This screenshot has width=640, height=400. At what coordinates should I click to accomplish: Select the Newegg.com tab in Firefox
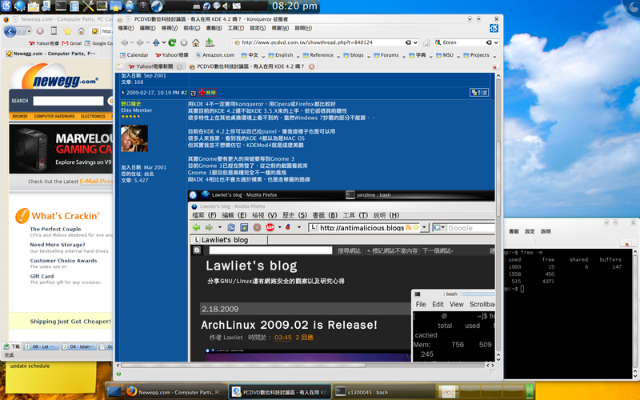51,53
